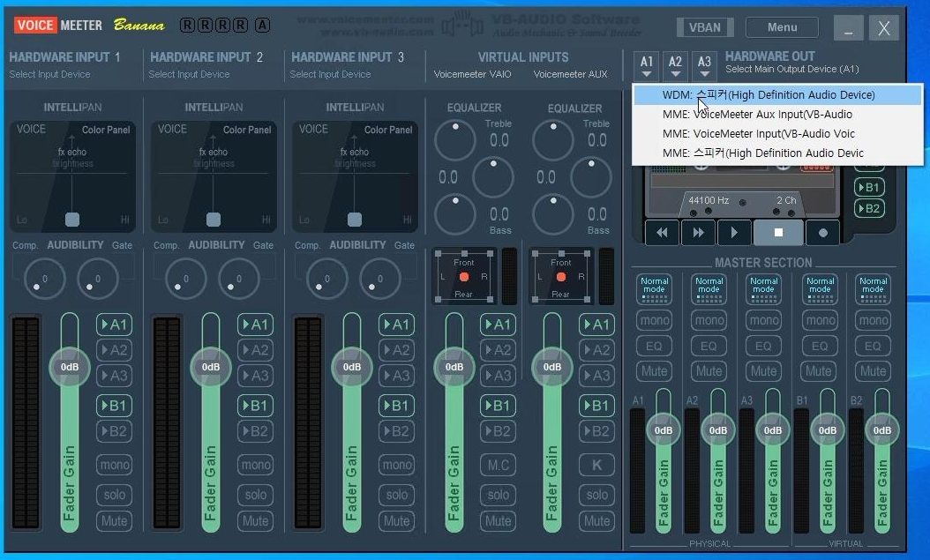930x560 pixels.
Task: Select MME VoiceMeeter Input VB-Audio output
Action: [x=777, y=134]
